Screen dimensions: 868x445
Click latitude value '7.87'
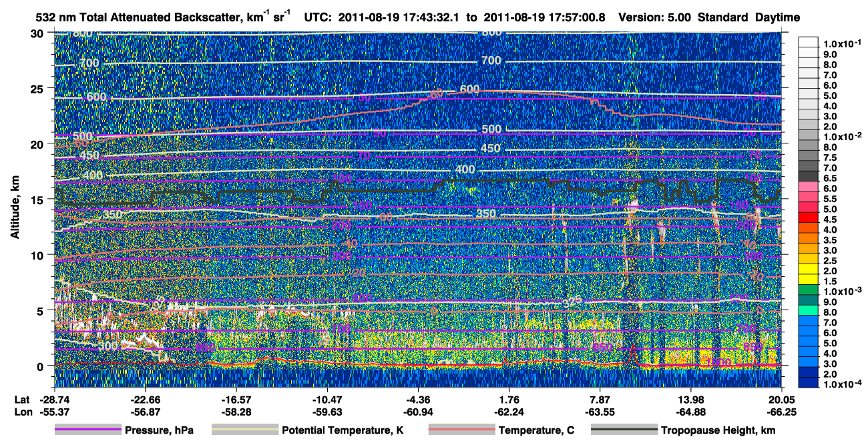600,400
